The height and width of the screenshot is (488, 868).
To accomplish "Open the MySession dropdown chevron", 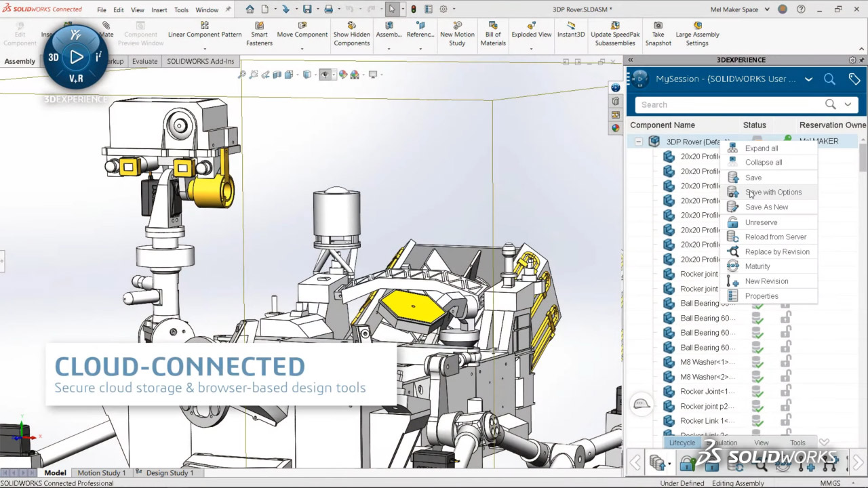I will pos(808,79).
